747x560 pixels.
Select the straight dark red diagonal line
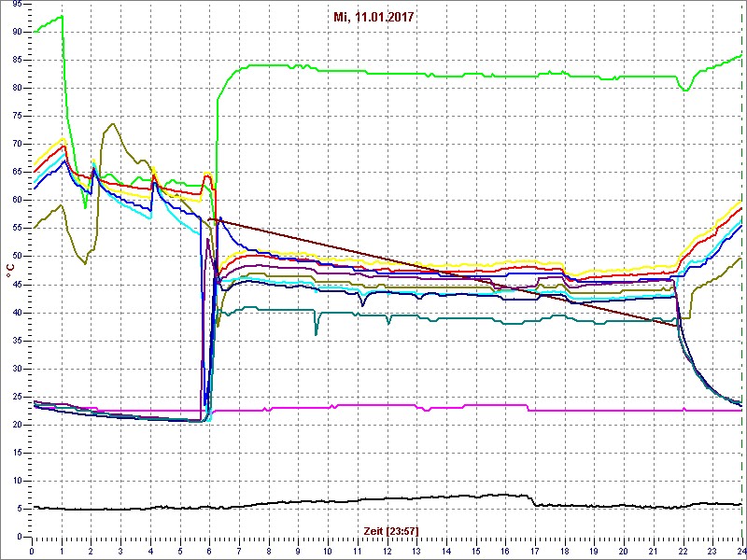[x=443, y=272]
